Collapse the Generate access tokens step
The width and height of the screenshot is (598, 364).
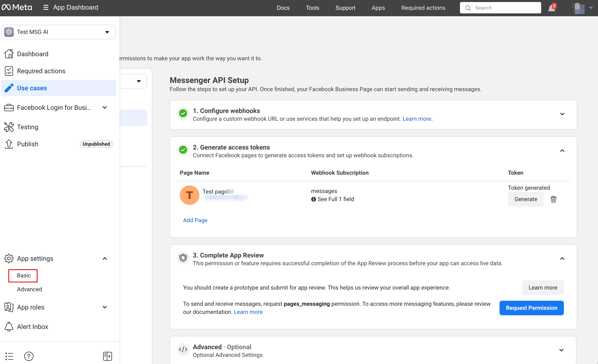[x=562, y=151]
